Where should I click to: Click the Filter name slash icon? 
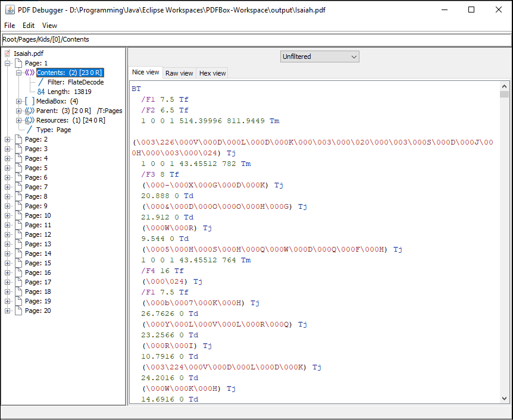[41, 82]
